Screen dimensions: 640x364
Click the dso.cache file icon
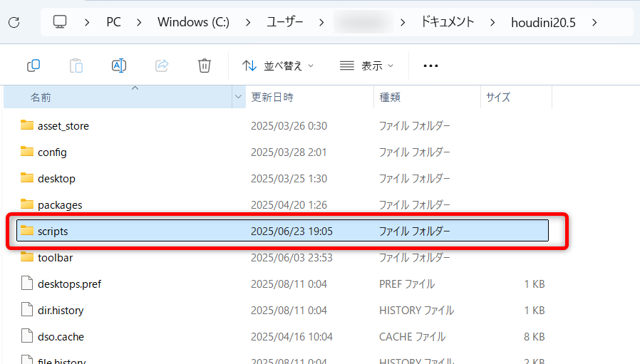pos(27,336)
